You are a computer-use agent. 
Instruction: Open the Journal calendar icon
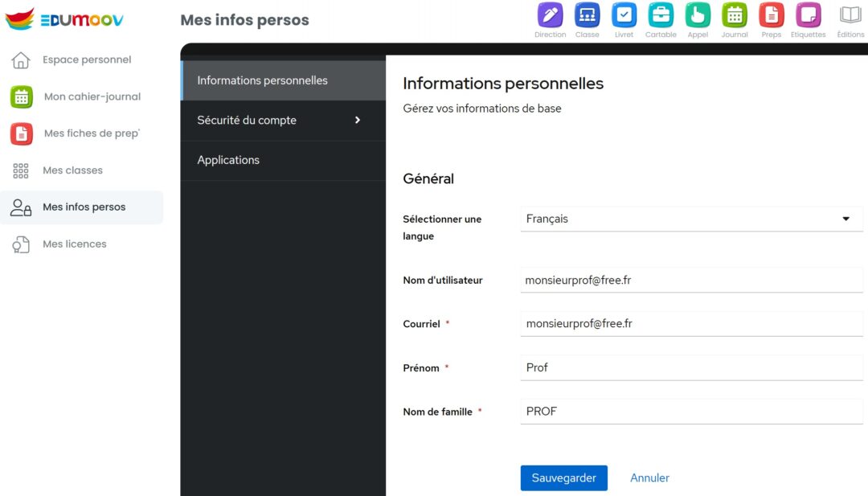735,15
